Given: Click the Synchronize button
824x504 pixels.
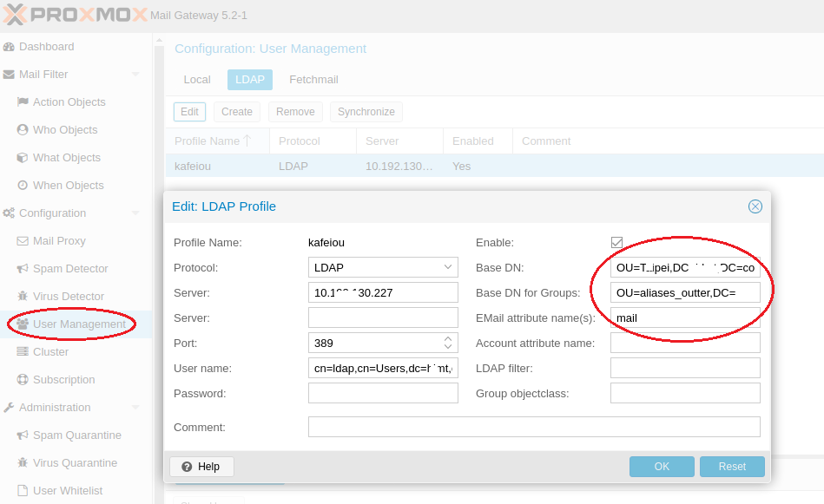Looking at the screenshot, I should pyautogui.click(x=366, y=112).
